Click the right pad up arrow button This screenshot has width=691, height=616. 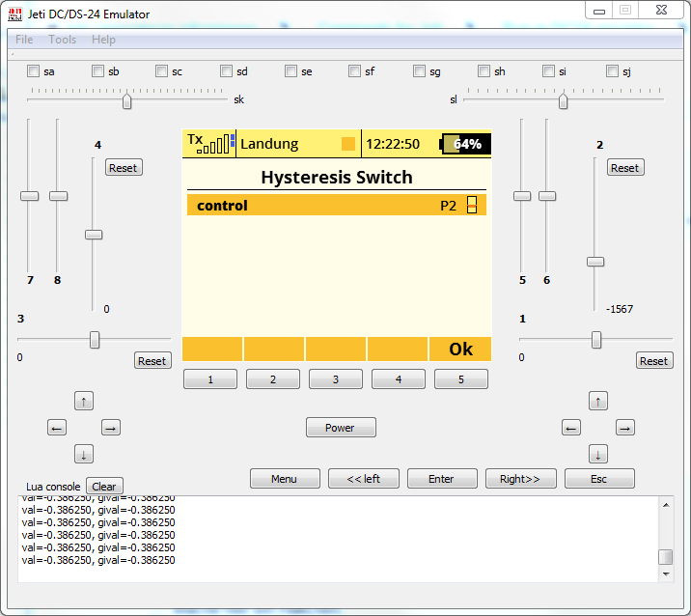[598, 402]
